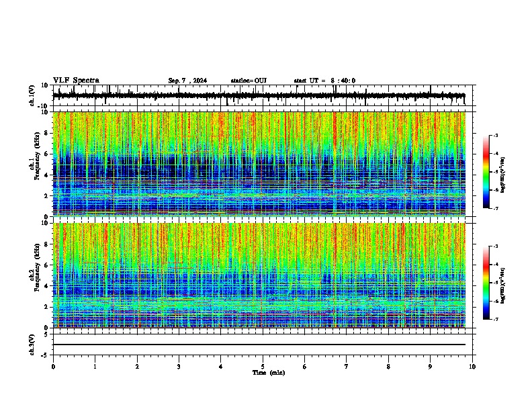
Task: Click the "-7" tick on ch.1 colorbar
Action: [495, 208]
